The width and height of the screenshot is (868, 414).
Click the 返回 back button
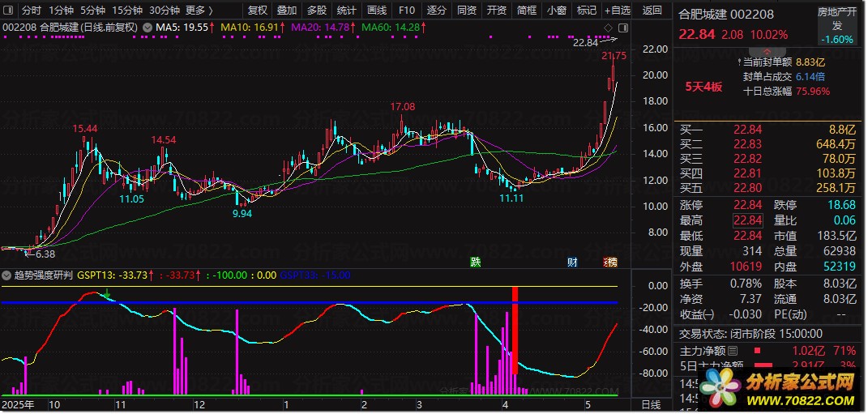652,10
